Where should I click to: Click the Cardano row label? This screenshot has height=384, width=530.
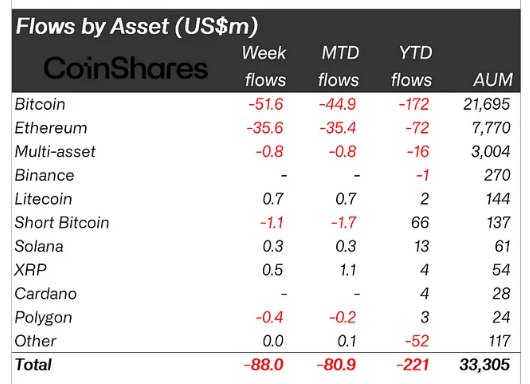coord(46,293)
